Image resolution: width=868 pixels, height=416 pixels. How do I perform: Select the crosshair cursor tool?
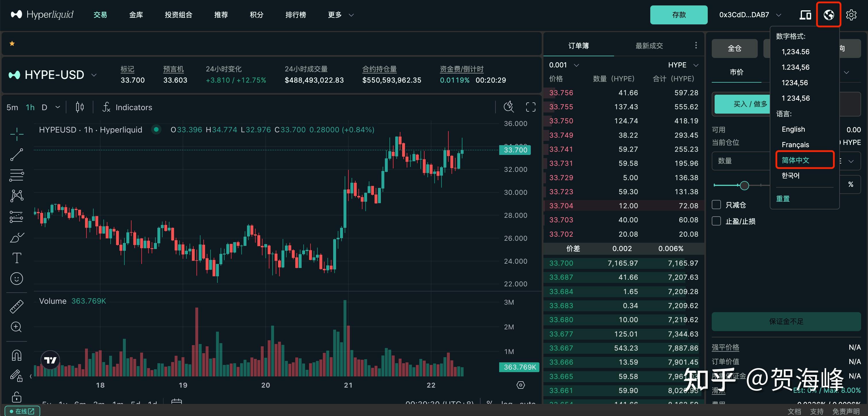point(16,134)
